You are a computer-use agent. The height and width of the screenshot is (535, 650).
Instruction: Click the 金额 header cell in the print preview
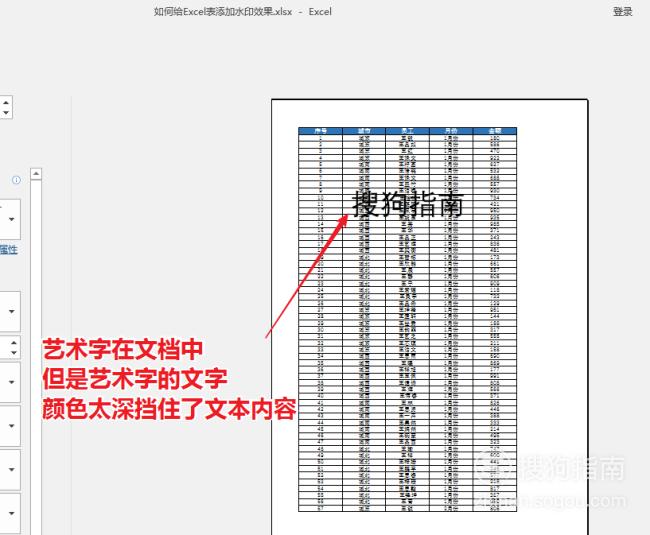coord(495,131)
